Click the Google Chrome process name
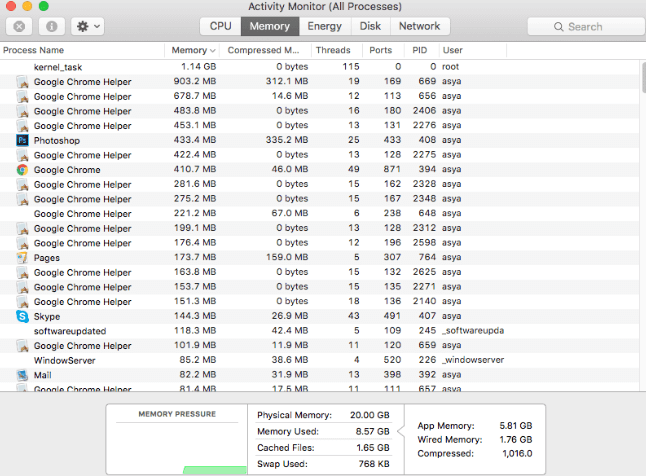This screenshot has width=646, height=476. [67, 170]
